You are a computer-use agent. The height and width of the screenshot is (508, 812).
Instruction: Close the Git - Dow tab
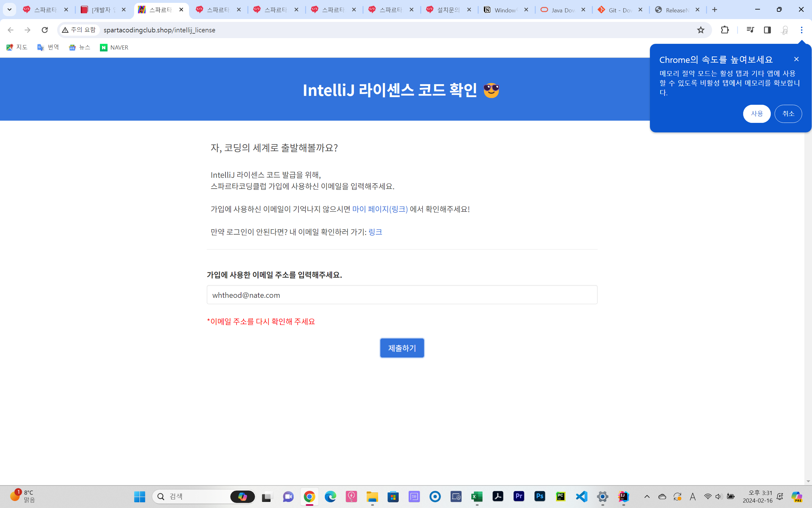[x=640, y=10]
